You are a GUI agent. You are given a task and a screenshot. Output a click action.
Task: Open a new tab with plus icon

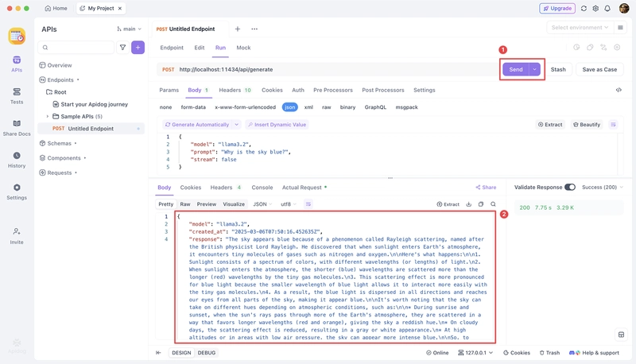point(238,29)
